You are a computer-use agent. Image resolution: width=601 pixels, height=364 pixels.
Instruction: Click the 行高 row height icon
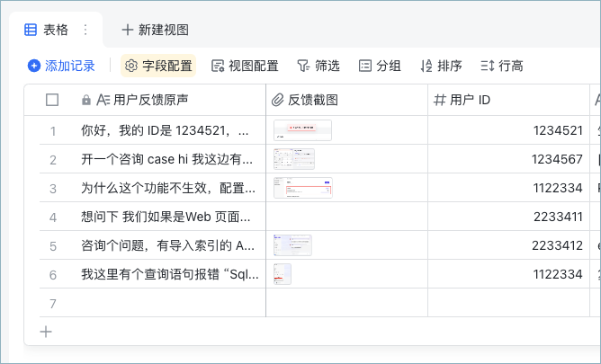pyautogui.click(x=488, y=66)
